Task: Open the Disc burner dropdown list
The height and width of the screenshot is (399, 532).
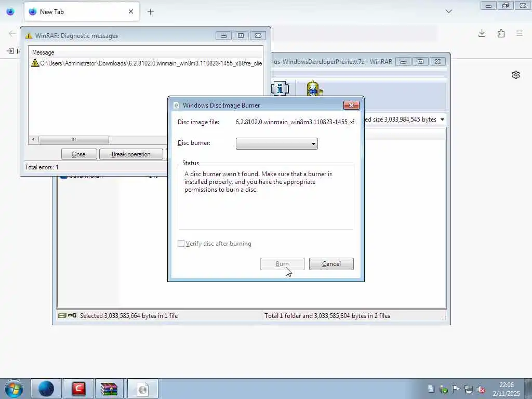Action: (277, 143)
